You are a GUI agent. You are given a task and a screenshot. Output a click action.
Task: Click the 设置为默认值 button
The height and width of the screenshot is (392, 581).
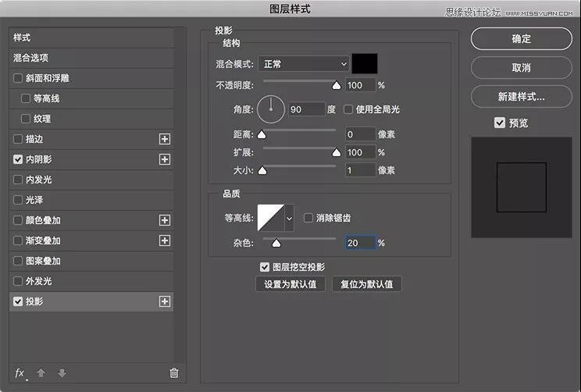(x=290, y=284)
